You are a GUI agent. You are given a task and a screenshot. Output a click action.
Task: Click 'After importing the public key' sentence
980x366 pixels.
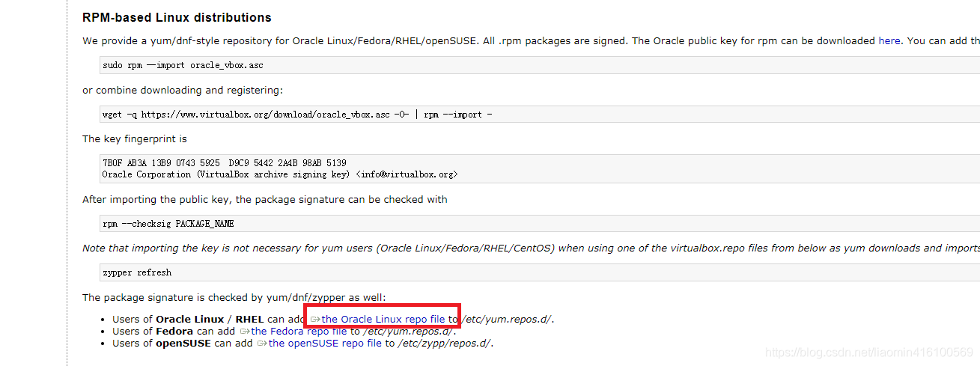click(x=265, y=199)
